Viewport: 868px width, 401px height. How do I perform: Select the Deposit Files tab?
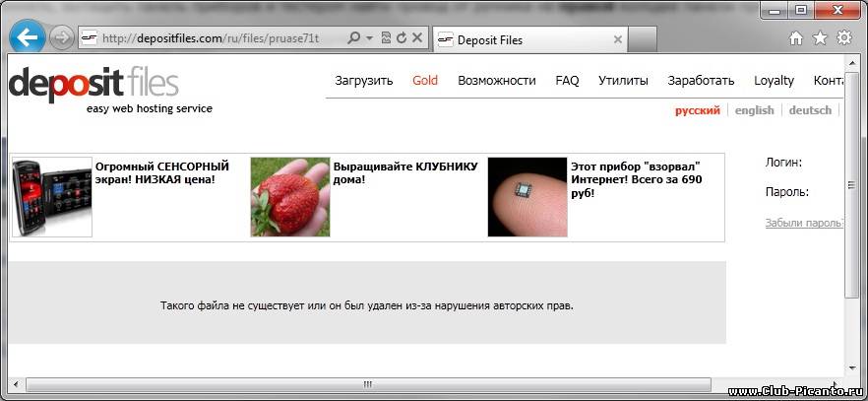coord(529,39)
